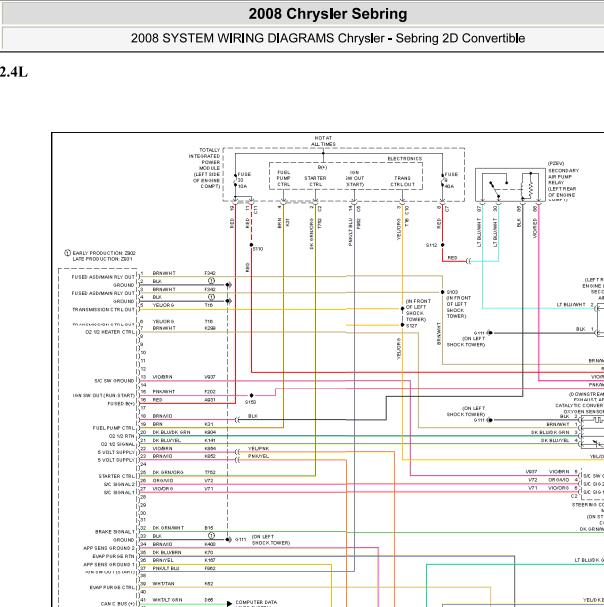Click the "S/C SW GROUND" label at pin 13
The height and width of the screenshot is (607, 604).
click(x=115, y=381)
